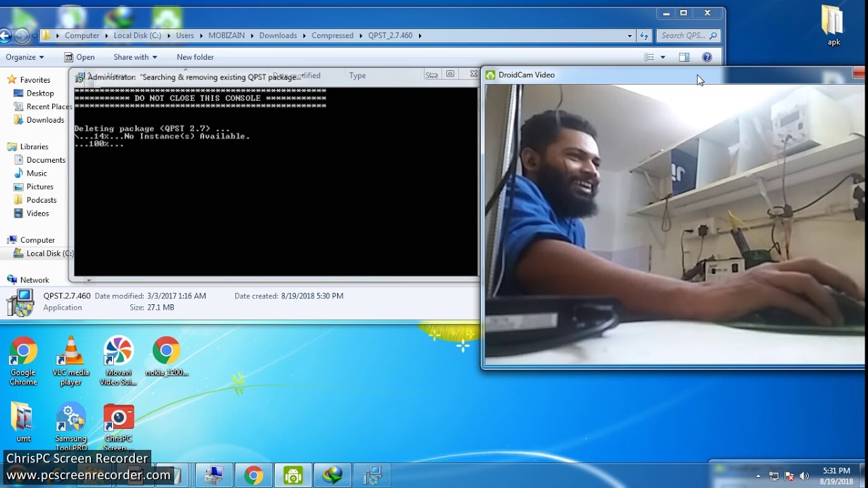Screen dimensions: 868x488
Task: Select QPST_2.7.460 breadcrumb segment
Action: 390,35
